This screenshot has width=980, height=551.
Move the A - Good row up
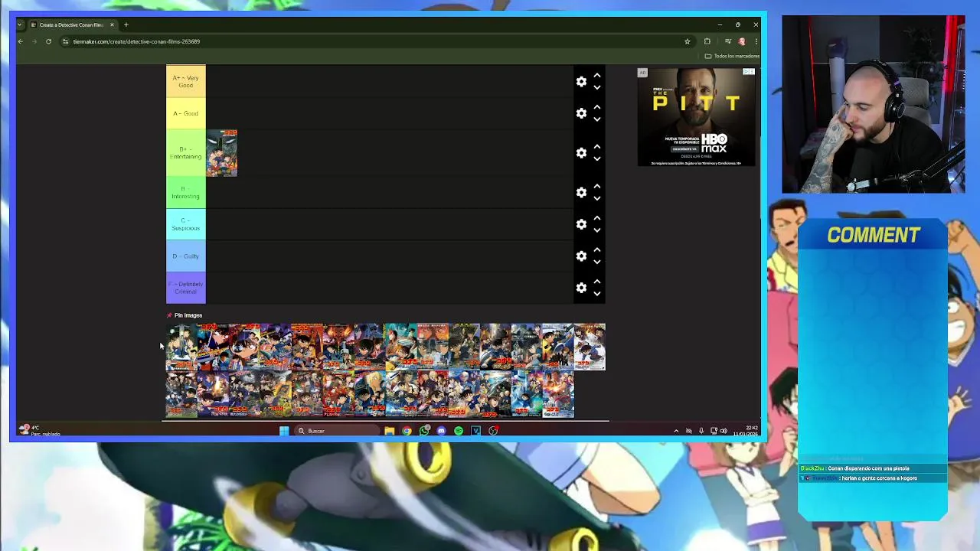coord(597,107)
